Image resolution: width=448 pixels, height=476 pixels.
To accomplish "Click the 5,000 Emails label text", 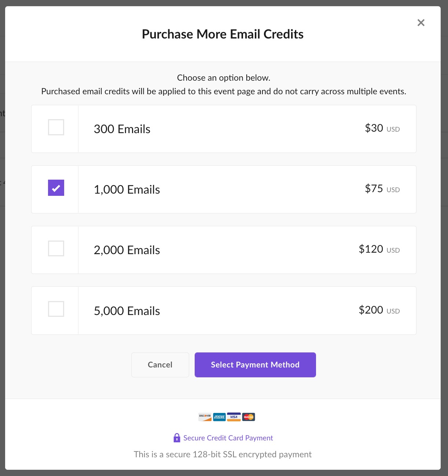I will pyautogui.click(x=127, y=311).
